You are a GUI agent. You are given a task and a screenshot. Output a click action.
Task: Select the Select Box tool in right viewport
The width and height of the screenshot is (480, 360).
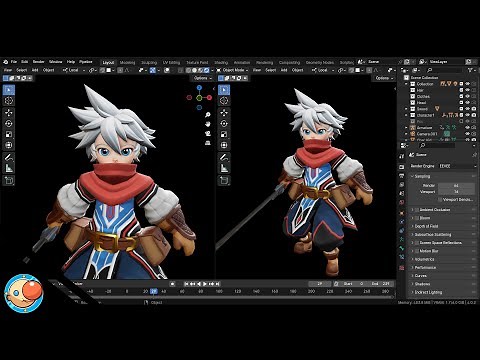pyautogui.click(x=224, y=90)
